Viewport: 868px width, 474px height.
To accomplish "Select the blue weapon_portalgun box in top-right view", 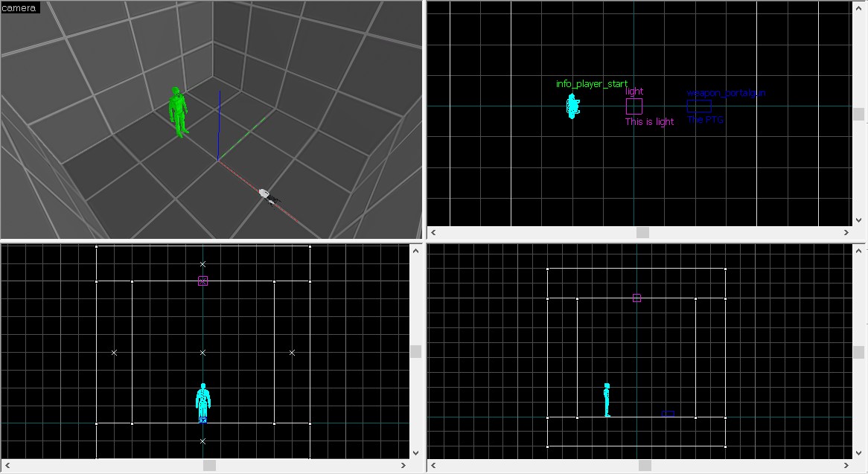I will click(x=699, y=106).
